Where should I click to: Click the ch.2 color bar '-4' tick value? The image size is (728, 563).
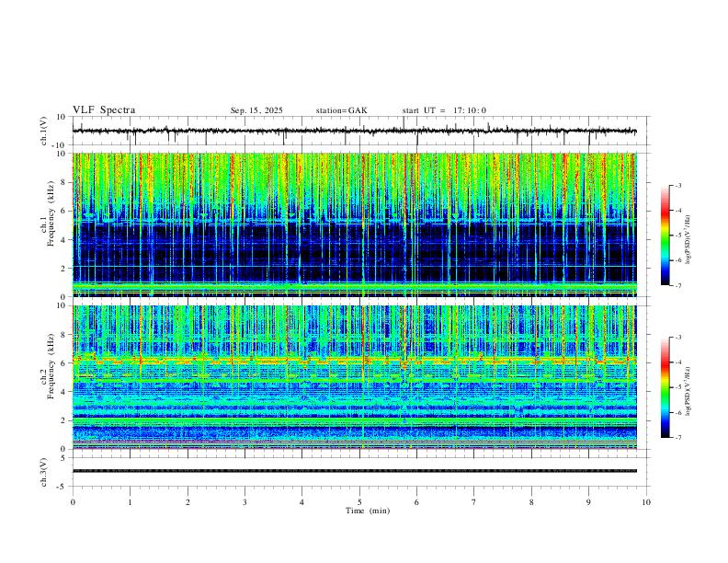pyautogui.click(x=677, y=362)
